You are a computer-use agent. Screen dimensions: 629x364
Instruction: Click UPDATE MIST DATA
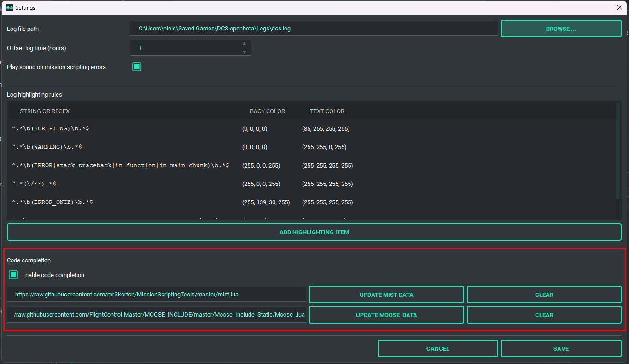[x=386, y=295]
